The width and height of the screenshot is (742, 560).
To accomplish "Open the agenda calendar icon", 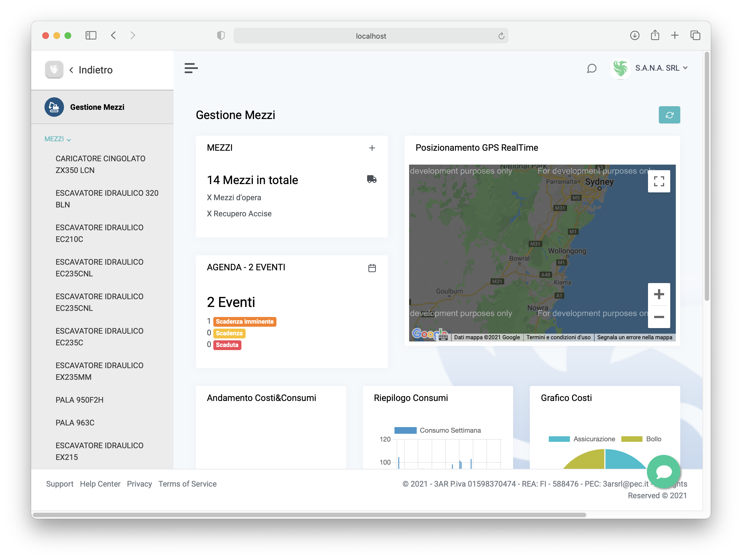I will (372, 268).
